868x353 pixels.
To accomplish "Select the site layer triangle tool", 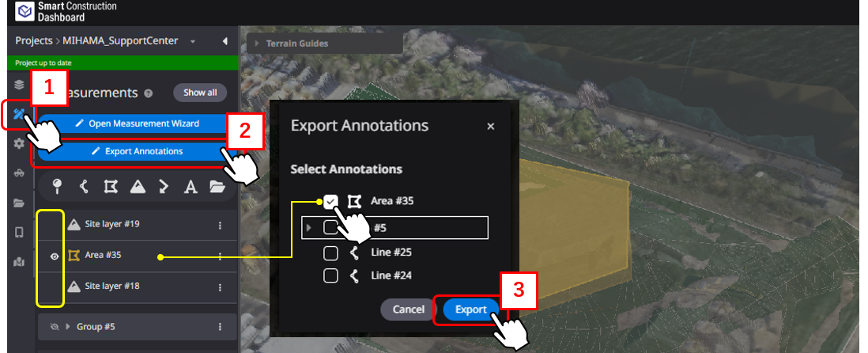I will pyautogui.click(x=138, y=187).
